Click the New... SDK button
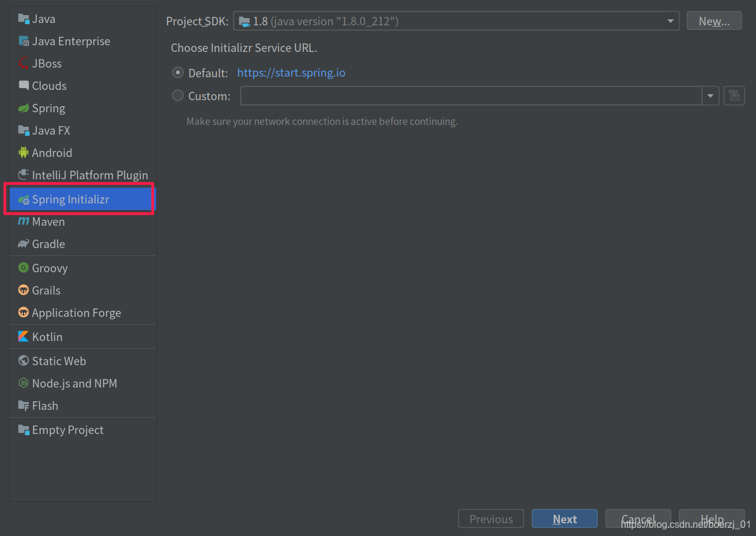Screen dimensions: 756x536 (714, 21)
